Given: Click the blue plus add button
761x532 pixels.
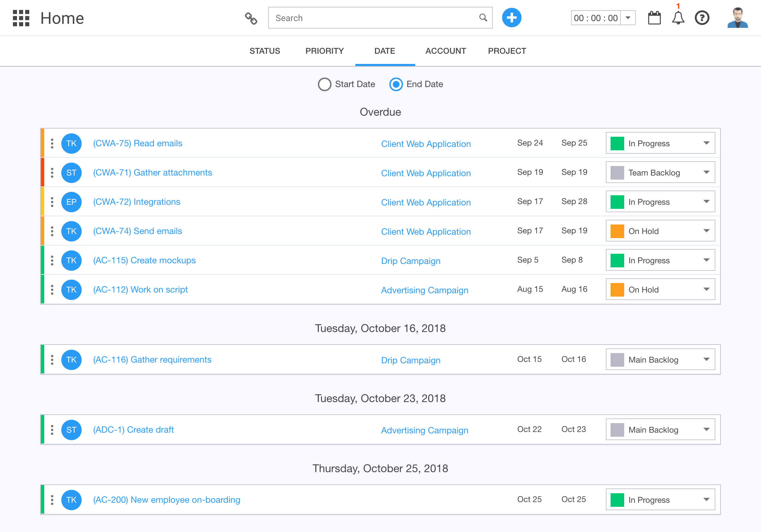Looking at the screenshot, I should (511, 18).
